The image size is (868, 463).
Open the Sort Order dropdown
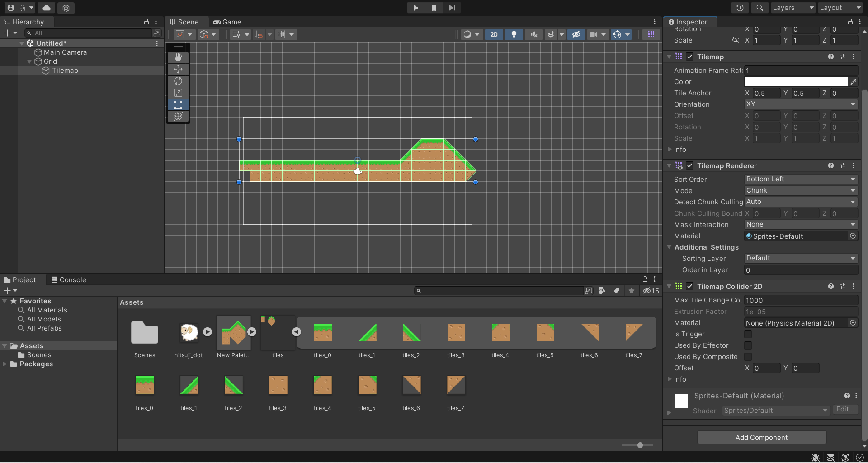click(x=800, y=180)
